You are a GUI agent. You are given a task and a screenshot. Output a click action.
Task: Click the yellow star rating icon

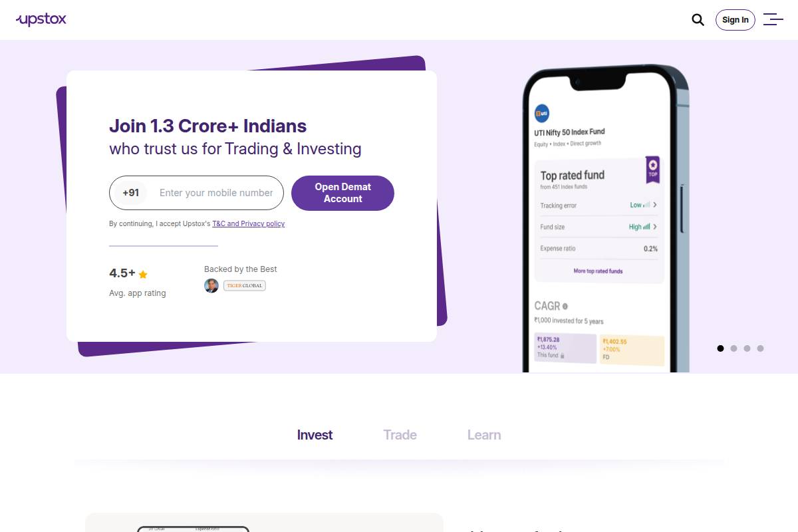pos(143,274)
